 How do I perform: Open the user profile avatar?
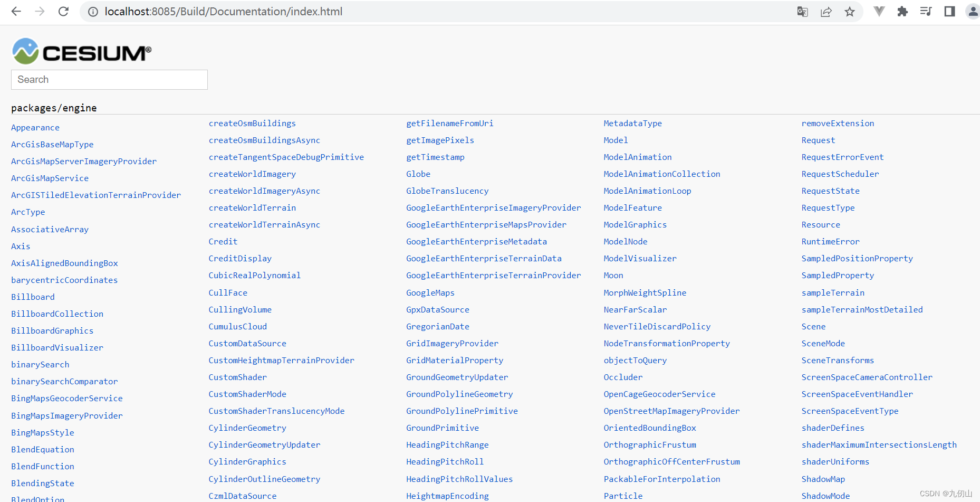pyautogui.click(x=973, y=12)
